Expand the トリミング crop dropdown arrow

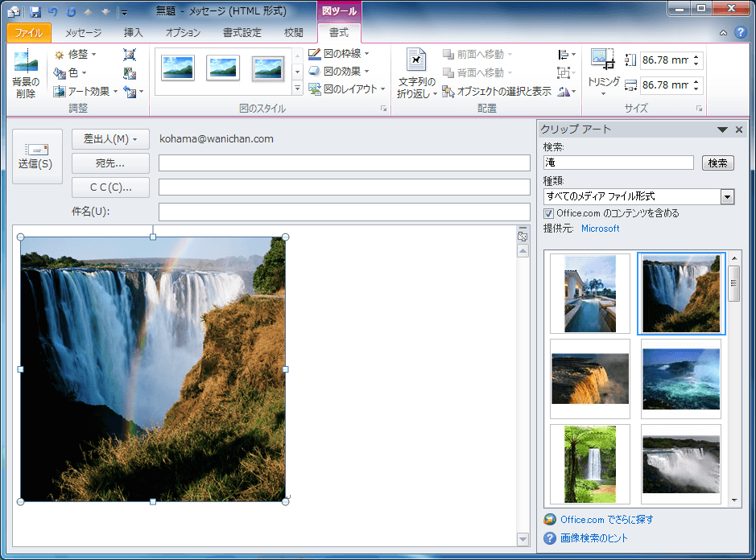tap(603, 93)
